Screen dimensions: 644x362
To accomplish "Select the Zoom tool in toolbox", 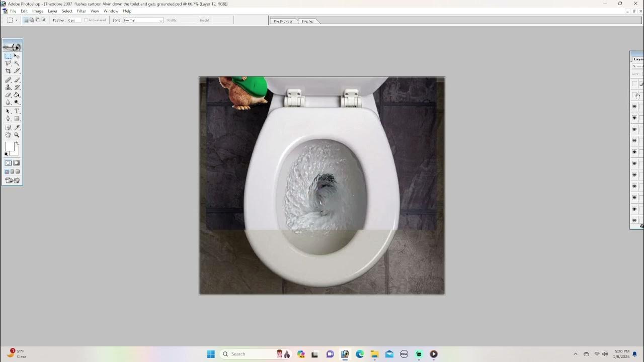I will pyautogui.click(x=17, y=135).
